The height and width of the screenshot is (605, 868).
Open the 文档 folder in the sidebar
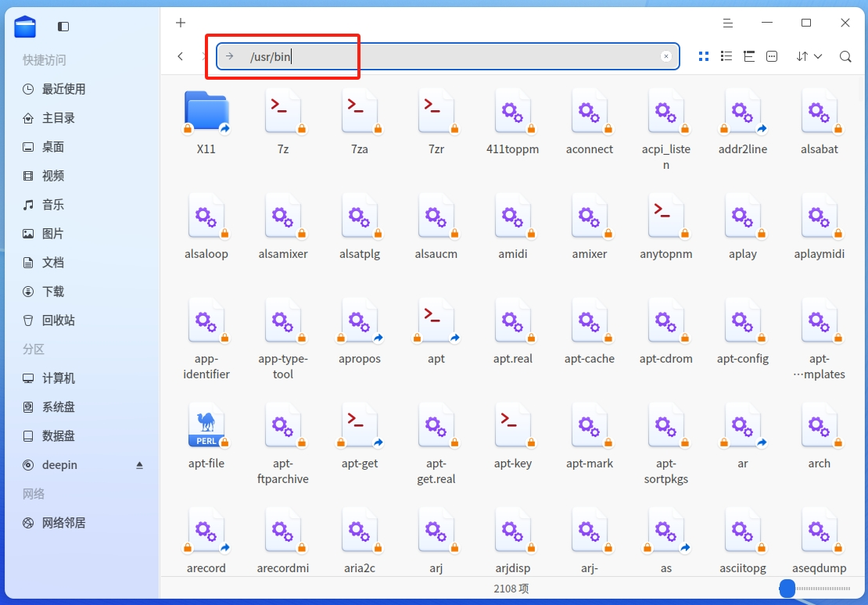[x=82, y=263]
